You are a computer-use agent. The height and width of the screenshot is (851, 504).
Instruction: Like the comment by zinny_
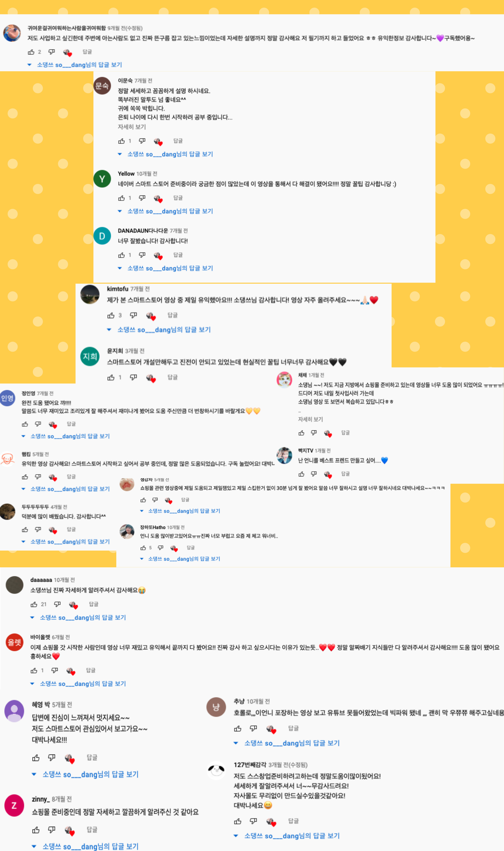coord(36,830)
